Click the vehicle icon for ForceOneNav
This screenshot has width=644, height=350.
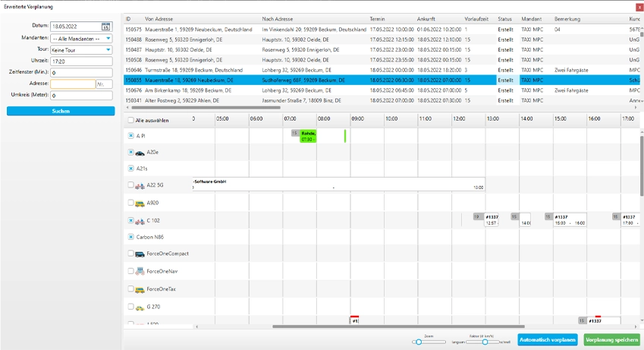(x=140, y=272)
